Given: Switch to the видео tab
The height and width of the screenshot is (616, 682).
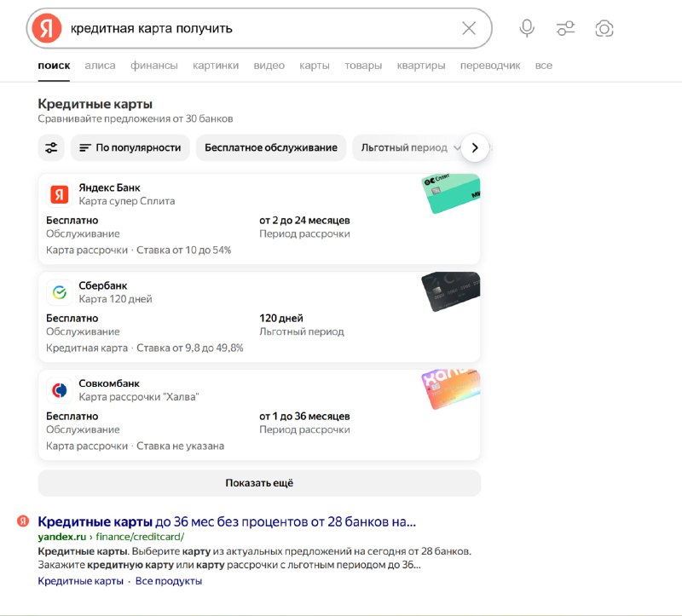Looking at the screenshot, I should point(269,66).
